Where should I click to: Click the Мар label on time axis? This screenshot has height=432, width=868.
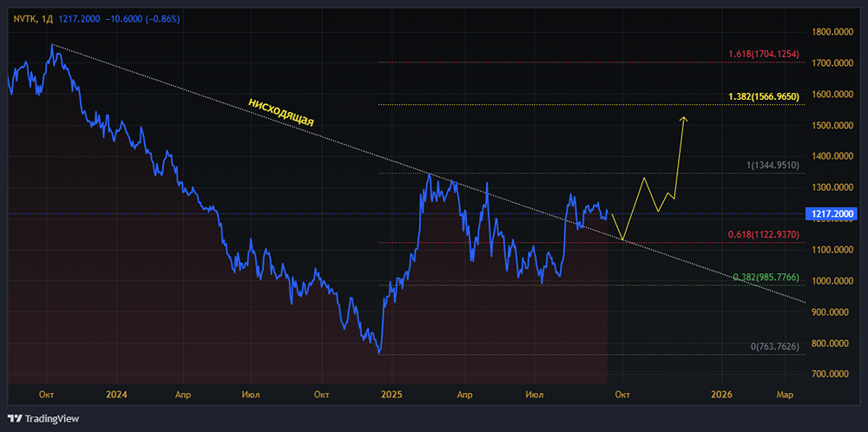785,395
